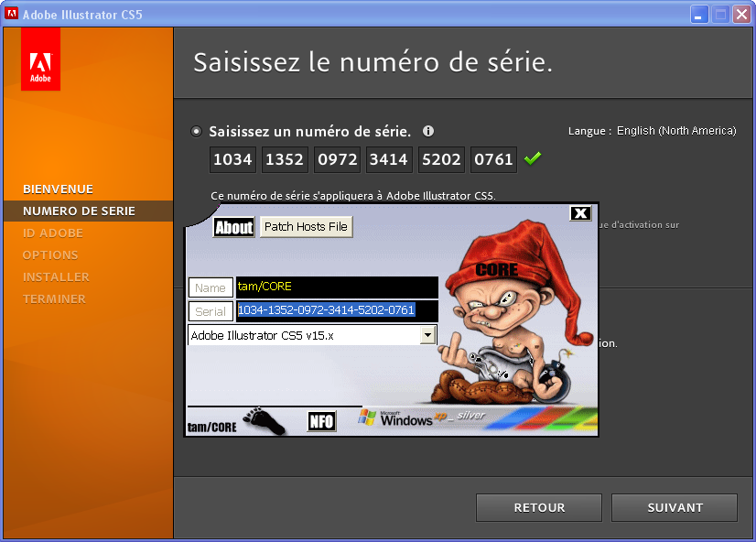The height and width of the screenshot is (542, 756).
Task: Click the 'Saisissez le numéro de série.' heading
Action: coord(373,62)
